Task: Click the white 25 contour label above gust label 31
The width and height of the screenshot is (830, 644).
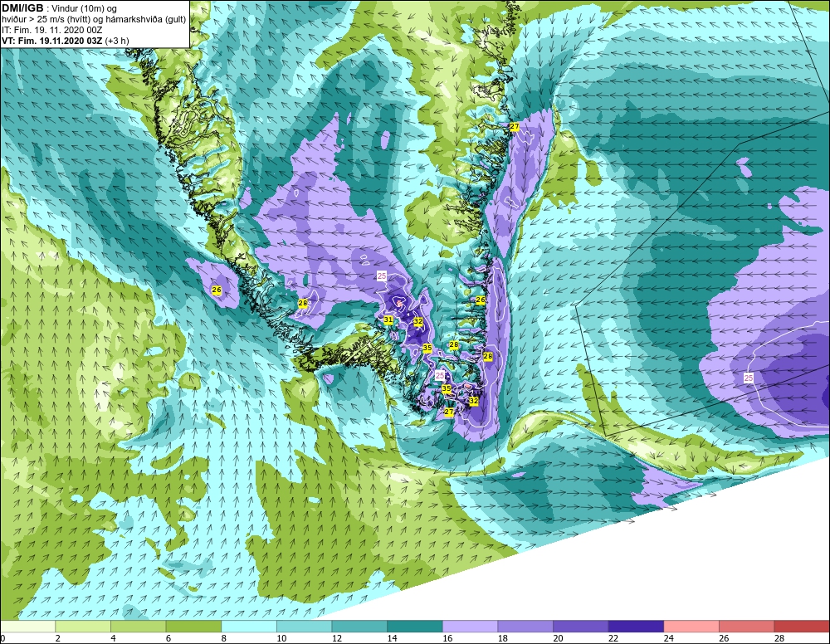Action: (x=382, y=276)
